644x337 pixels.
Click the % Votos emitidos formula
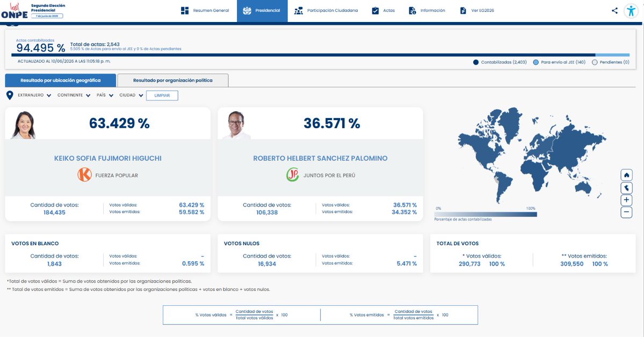(399, 315)
